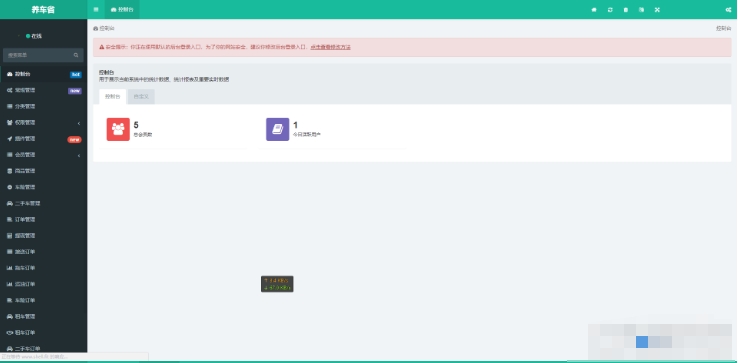Screen dimensions: 738x363
Task: Expand the 权限管理 sidebar submenu arrow
Action: pos(79,123)
